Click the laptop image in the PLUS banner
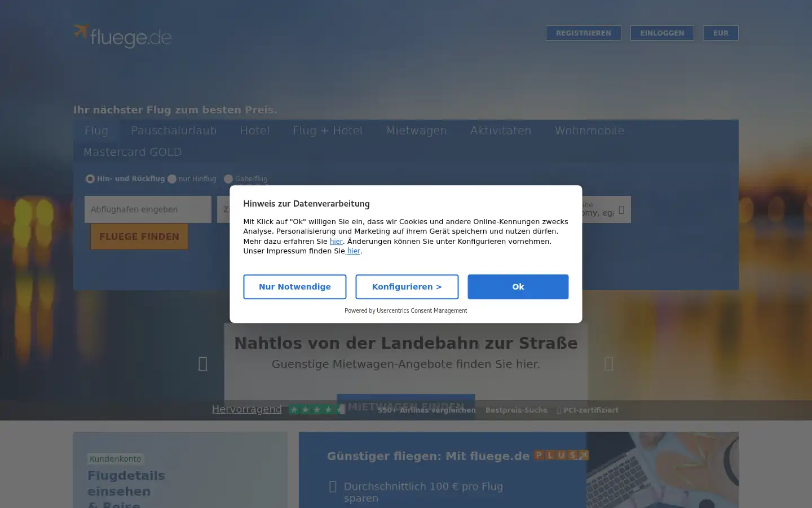The height and width of the screenshot is (508, 812). [x=663, y=470]
